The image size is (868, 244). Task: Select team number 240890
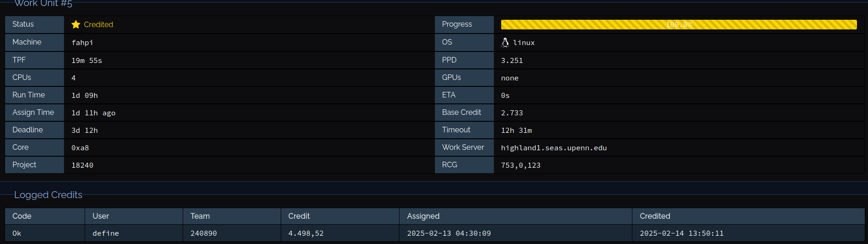pos(203,233)
